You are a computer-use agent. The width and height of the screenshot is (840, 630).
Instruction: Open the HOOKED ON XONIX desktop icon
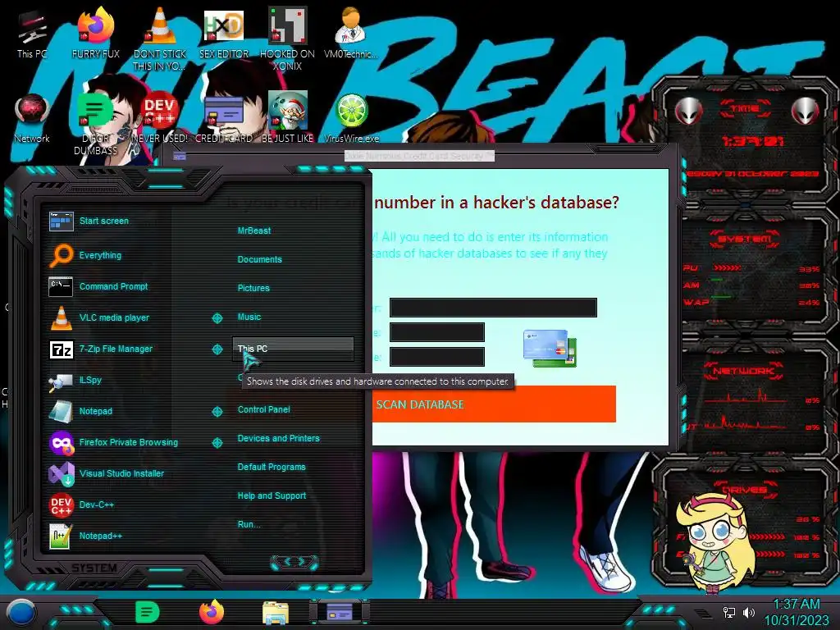coord(287,38)
